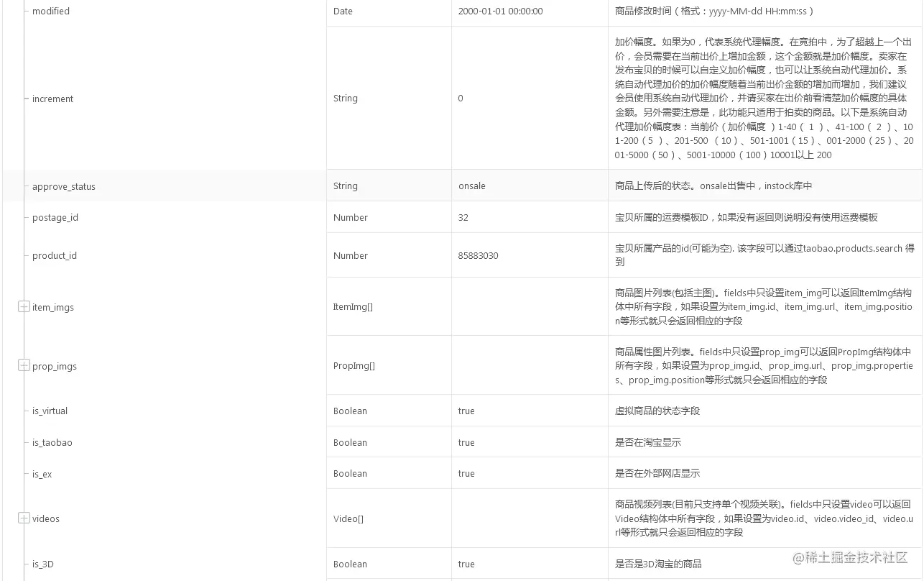Select the postage_id field row
Screen dimensions: 924x581
[x=53, y=217]
